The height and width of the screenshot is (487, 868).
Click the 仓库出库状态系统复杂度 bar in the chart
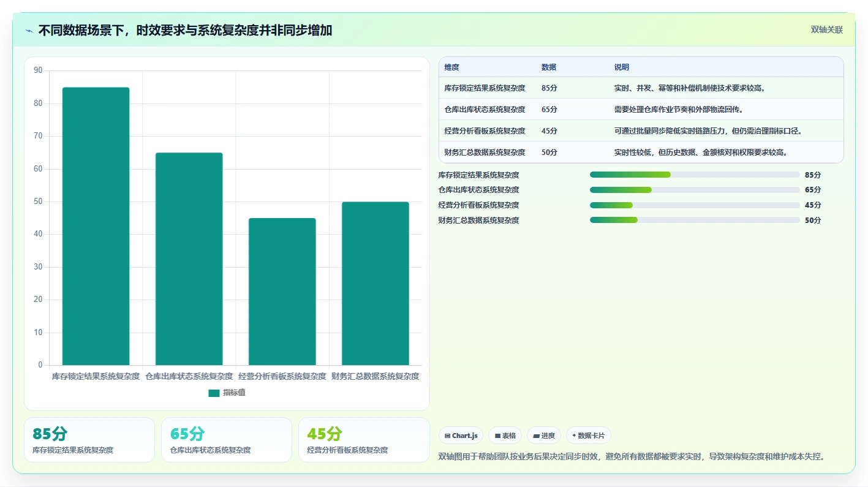click(189, 259)
